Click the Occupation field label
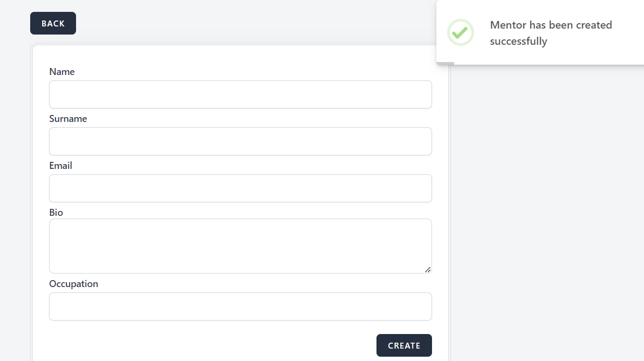Viewport: 644px width, 361px height. (x=73, y=284)
